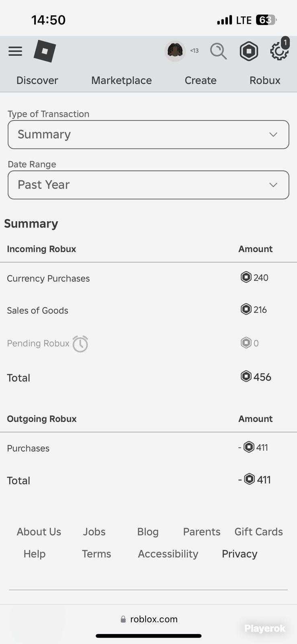The image size is (297, 644).
Task: Switch to the Marketplace tab
Action: (x=121, y=80)
